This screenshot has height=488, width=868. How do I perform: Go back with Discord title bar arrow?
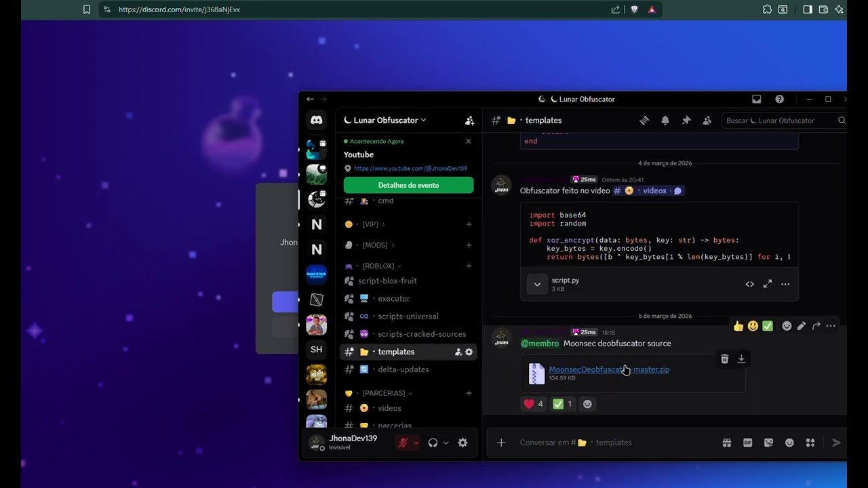310,99
